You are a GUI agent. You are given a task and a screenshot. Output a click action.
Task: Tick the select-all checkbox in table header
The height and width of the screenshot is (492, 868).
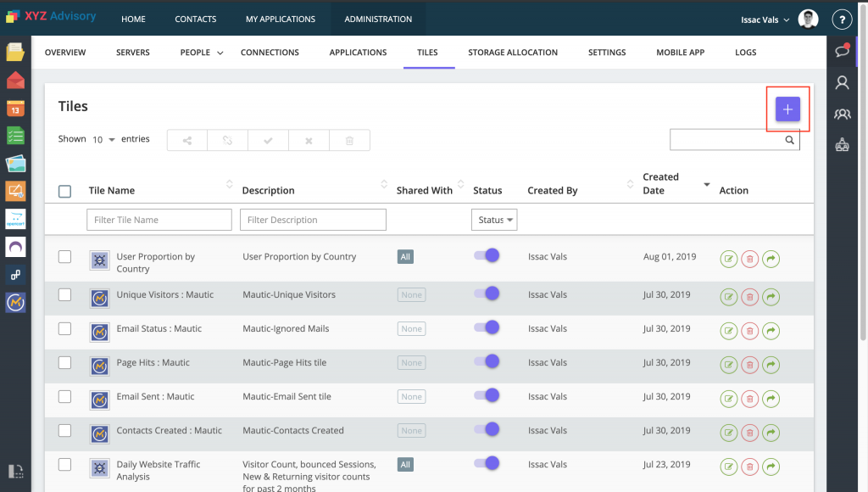pos(64,191)
